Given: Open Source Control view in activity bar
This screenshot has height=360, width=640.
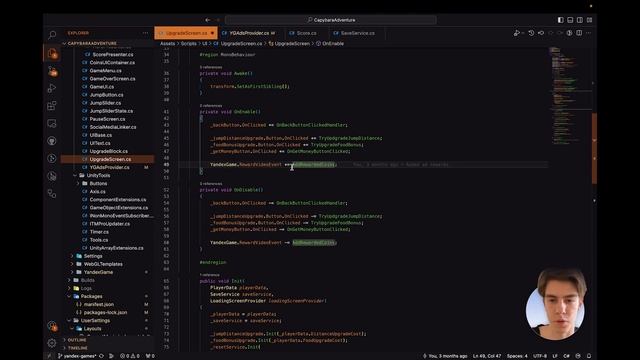Looking at the screenshot, I should coord(52,71).
